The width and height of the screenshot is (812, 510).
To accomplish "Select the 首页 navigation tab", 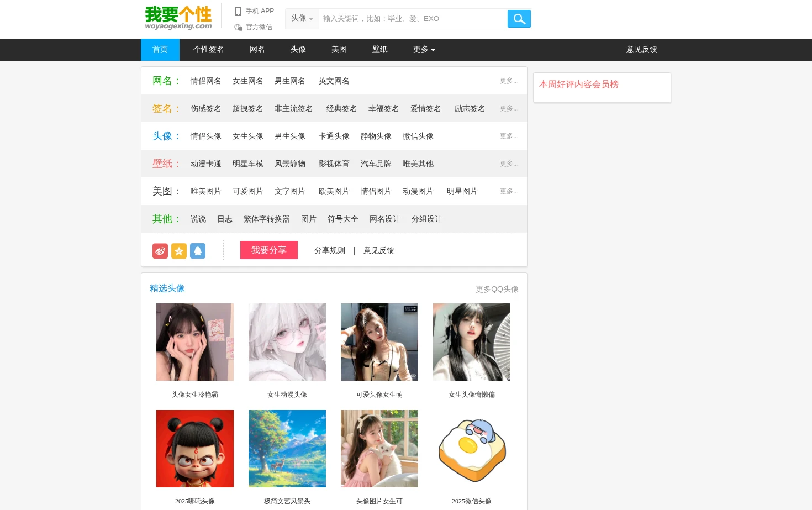I will pos(160,50).
